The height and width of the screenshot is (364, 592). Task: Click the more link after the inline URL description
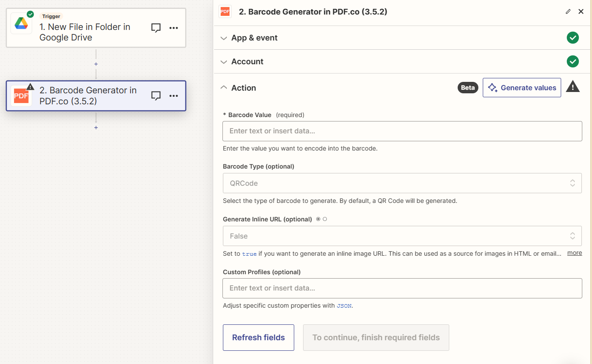[574, 253]
